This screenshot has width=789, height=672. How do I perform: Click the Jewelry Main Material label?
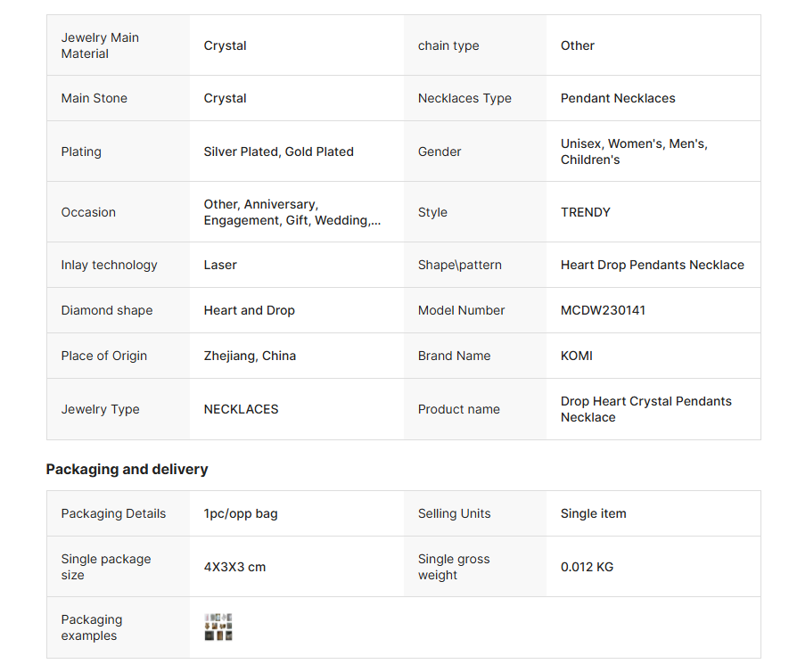pos(100,45)
